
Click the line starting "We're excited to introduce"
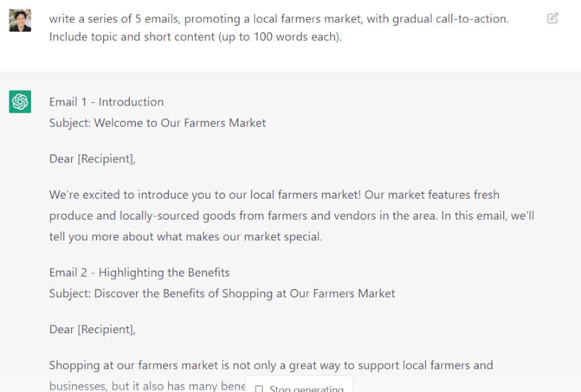tap(274, 195)
